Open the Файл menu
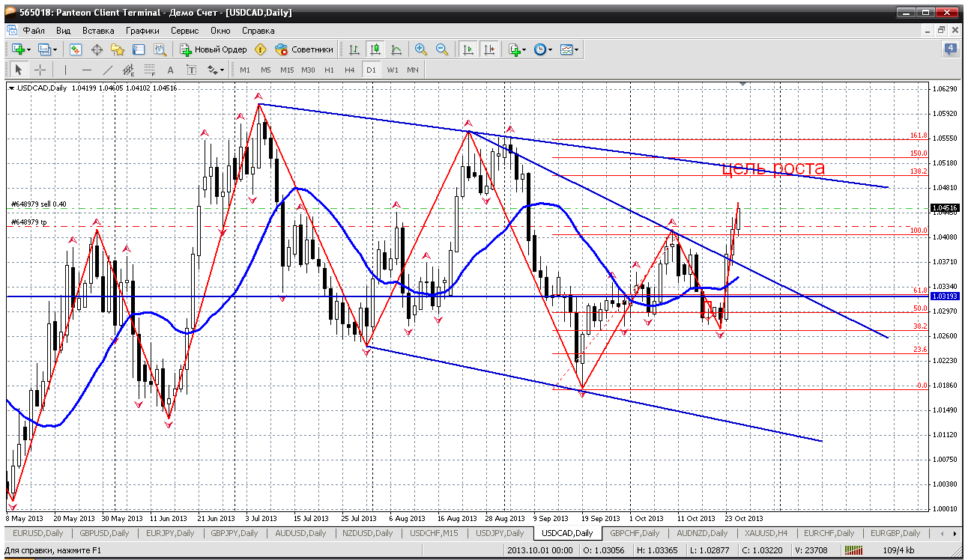 click(34, 31)
